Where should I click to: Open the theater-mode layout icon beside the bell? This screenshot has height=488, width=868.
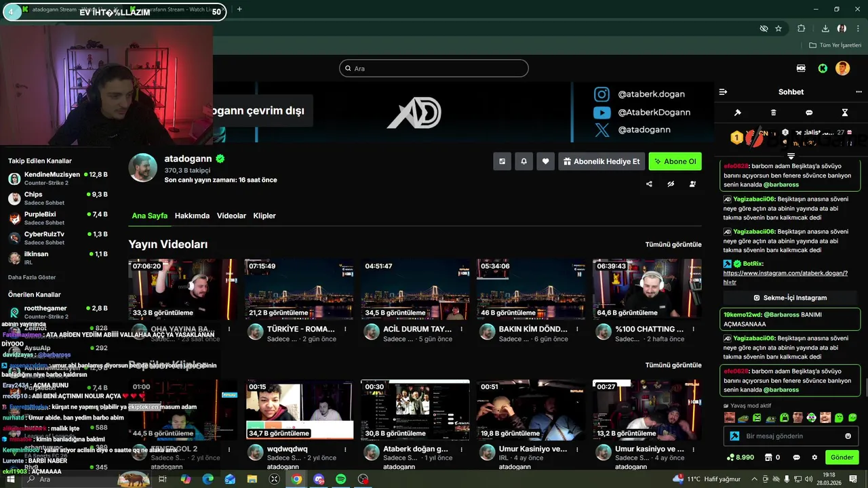click(502, 161)
